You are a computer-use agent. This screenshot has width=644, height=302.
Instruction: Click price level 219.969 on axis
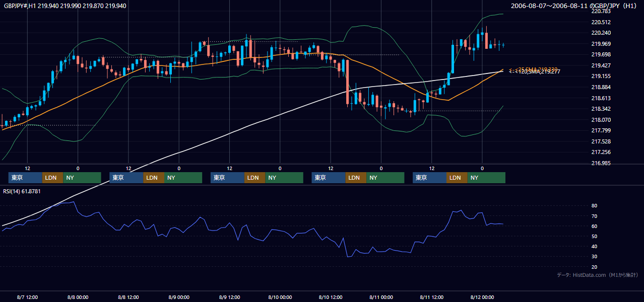[601, 44]
